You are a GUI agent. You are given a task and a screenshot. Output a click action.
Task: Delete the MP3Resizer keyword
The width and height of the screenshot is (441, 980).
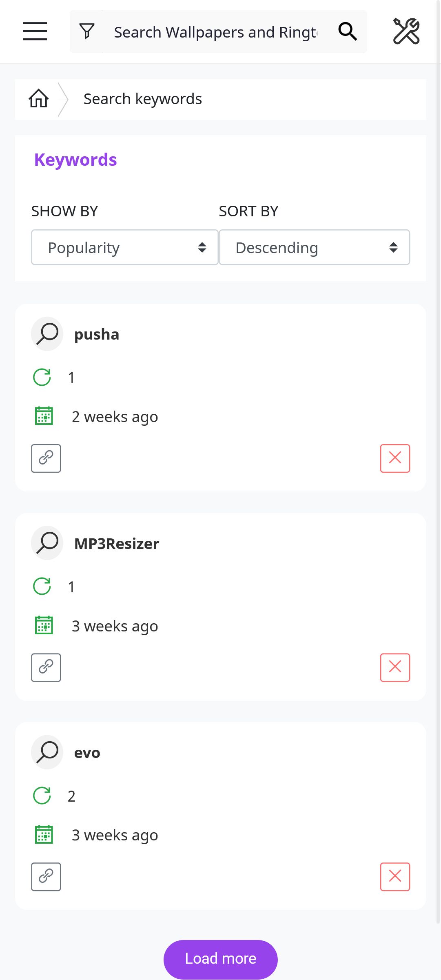pyautogui.click(x=395, y=667)
